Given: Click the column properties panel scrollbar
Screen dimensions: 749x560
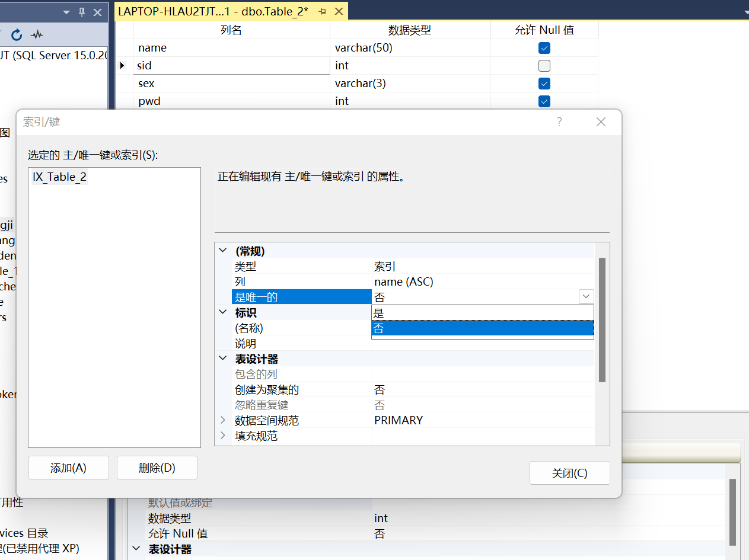Looking at the screenshot, I should (732, 511).
